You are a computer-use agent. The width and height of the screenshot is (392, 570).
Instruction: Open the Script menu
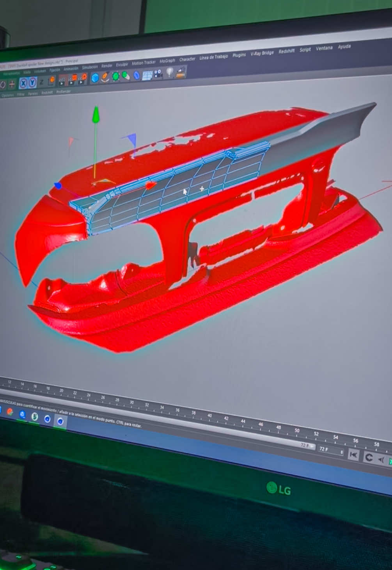[305, 50]
